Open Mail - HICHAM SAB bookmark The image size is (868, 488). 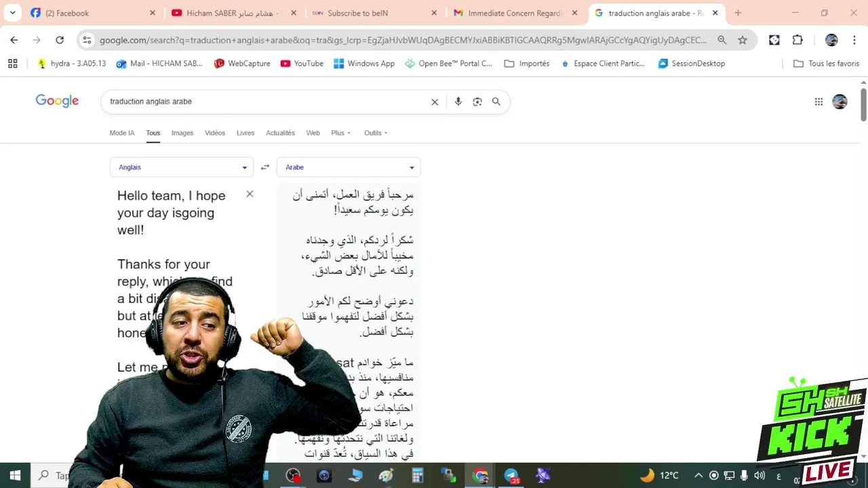159,63
